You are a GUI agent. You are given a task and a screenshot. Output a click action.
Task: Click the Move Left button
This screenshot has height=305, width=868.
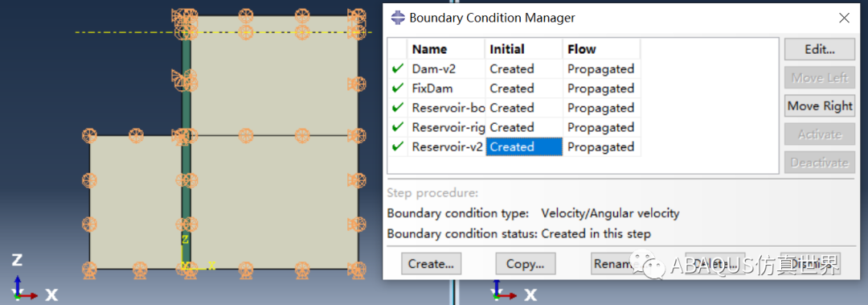tap(819, 77)
